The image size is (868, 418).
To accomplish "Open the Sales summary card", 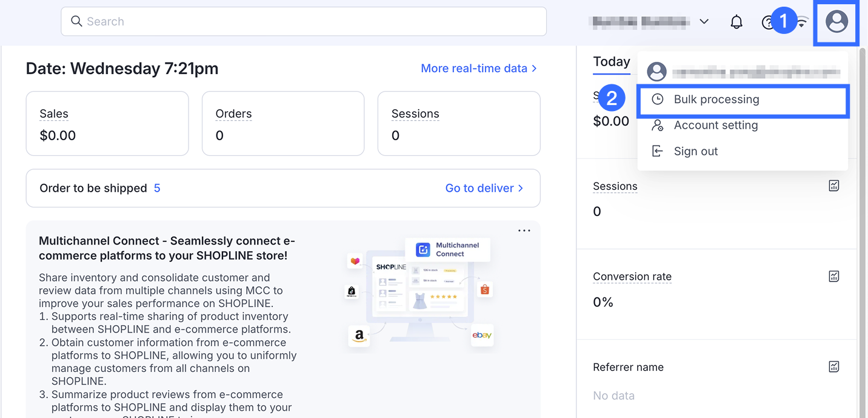I will pyautogui.click(x=107, y=124).
